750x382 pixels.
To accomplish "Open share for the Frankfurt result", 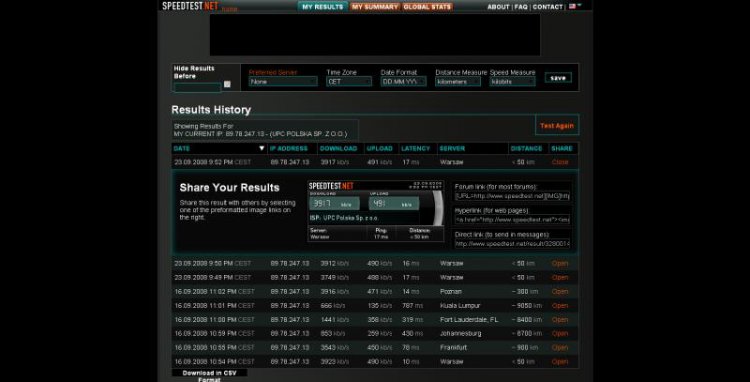I will (560, 348).
